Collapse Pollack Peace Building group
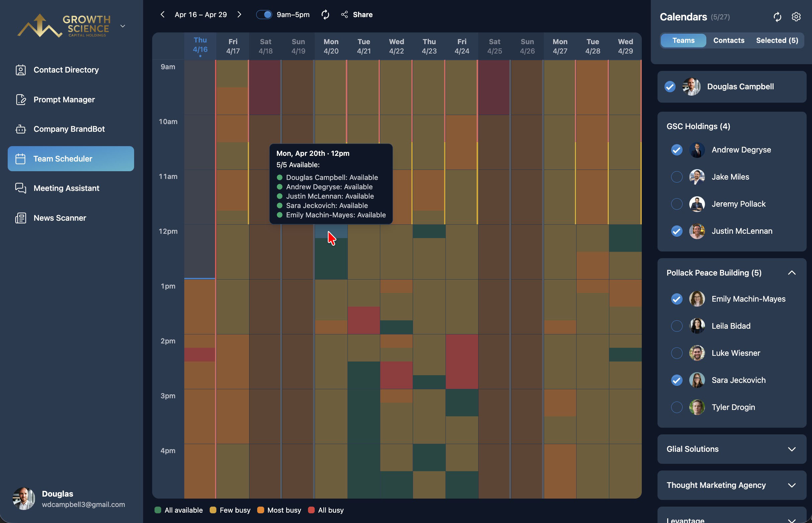 [792, 273]
